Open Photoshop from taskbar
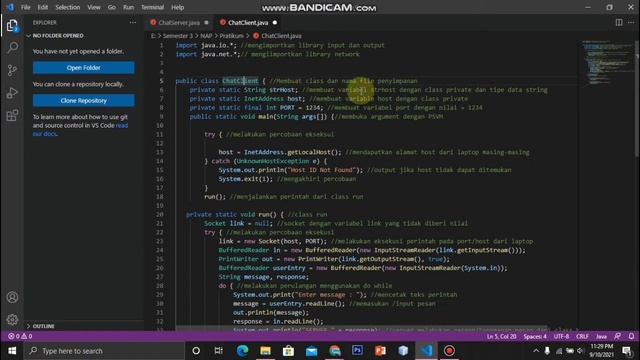This screenshot has height=360, width=640. (x=358, y=351)
